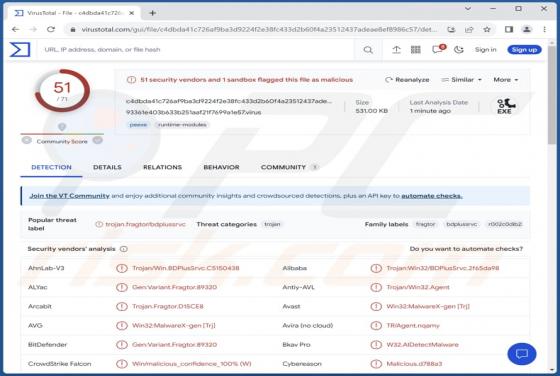The image size is (560, 376).
Task: Click the Trojan/Win.BDPlusSrvc.C5150438 detection text
Action: 186,268
